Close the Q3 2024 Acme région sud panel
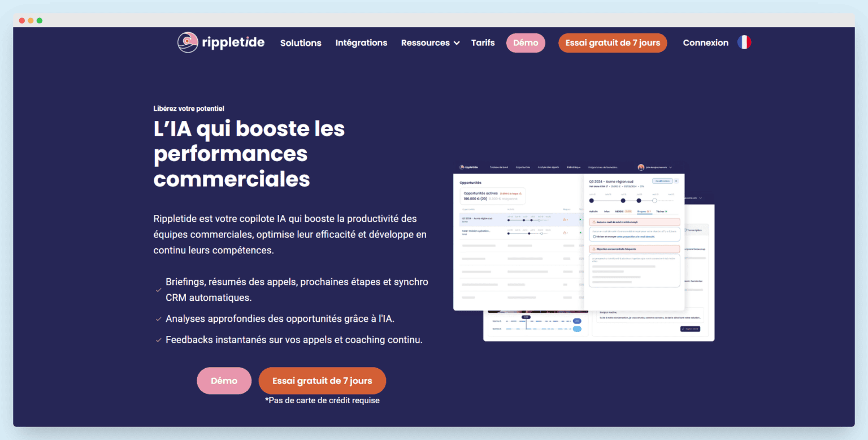Image resolution: width=868 pixels, height=440 pixels. coord(676,181)
